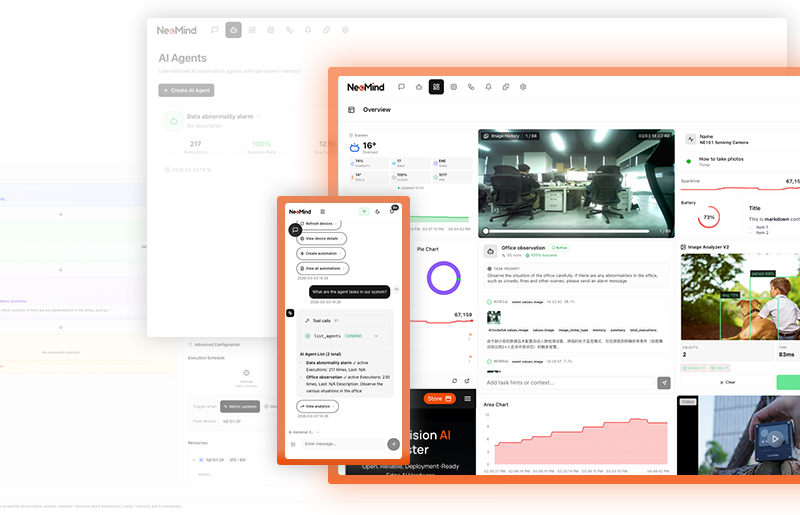Screen dimensions: 800x515
Task: Open thumbnail in first execution entry
Action: point(493,317)
